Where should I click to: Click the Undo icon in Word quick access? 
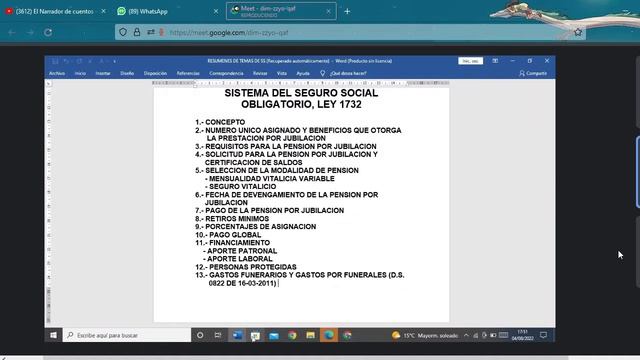pyautogui.click(x=66, y=61)
